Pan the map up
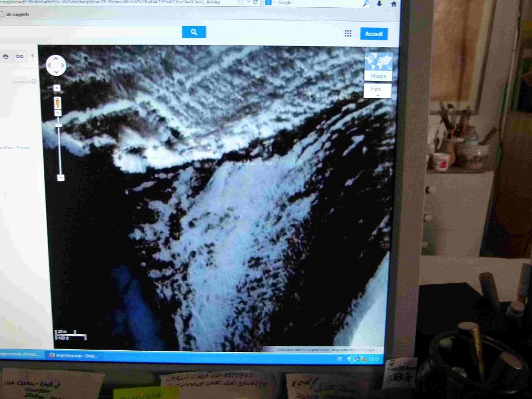The width and height of the screenshot is (532, 399). click(56, 59)
